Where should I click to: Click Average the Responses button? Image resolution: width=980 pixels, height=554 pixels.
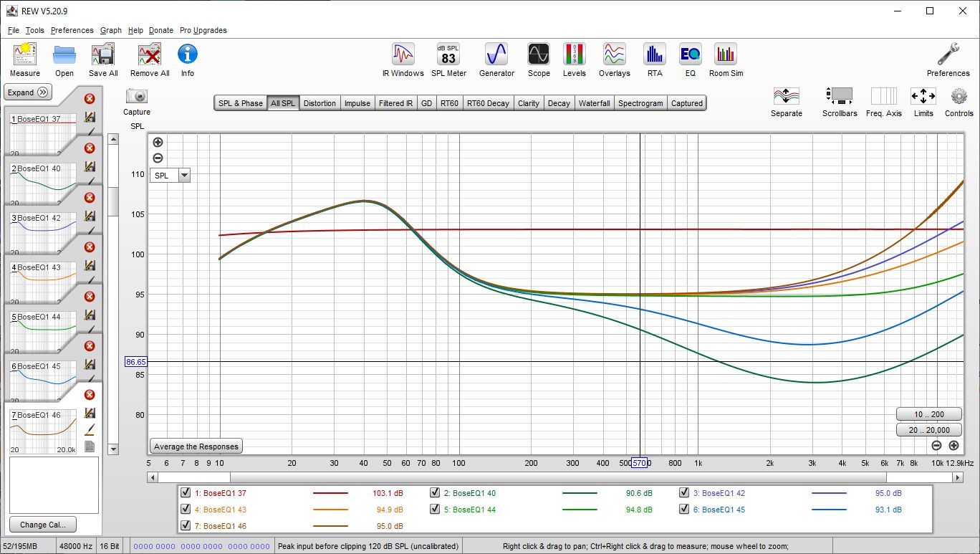[196, 446]
